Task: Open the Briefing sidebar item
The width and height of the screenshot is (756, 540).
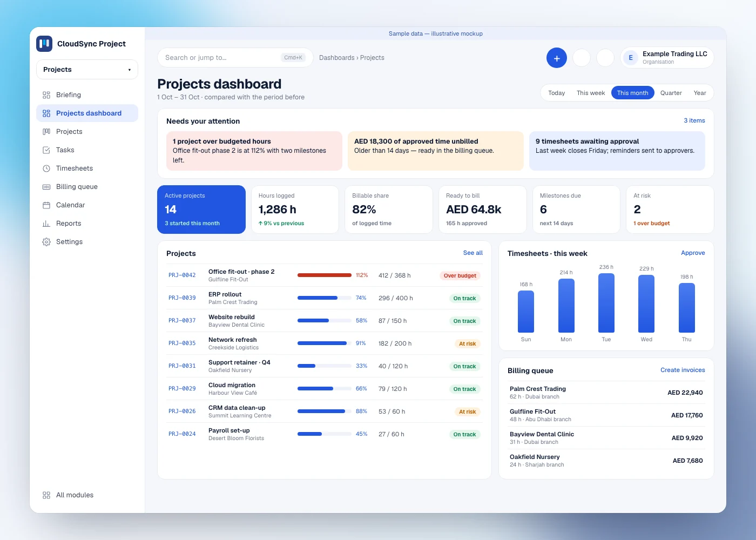Action: (x=87, y=95)
